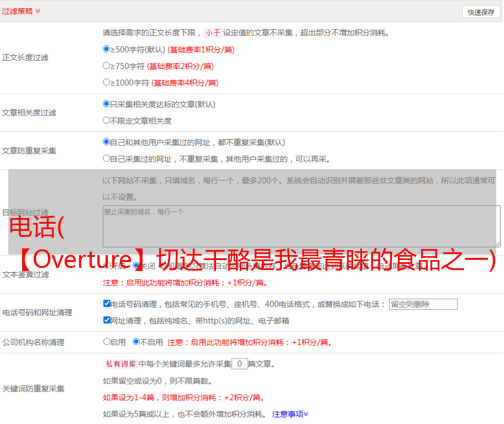504x424 pixels.
Task: Click the 留空则删除 replacement phone field
Action: (423, 304)
